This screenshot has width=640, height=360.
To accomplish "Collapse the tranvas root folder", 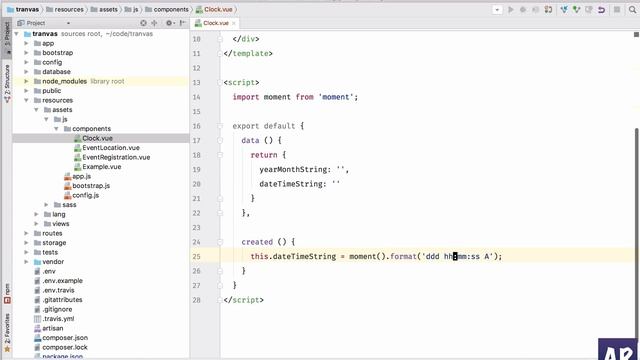I will [16, 34].
